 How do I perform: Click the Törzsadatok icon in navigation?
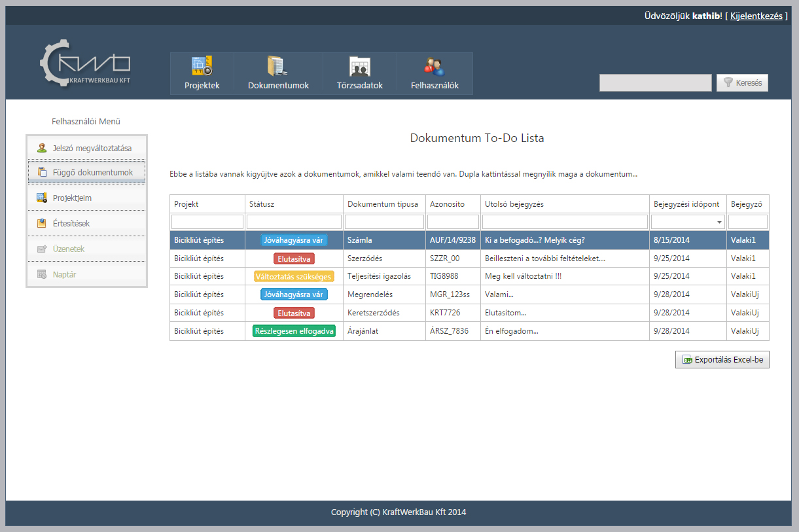point(359,67)
